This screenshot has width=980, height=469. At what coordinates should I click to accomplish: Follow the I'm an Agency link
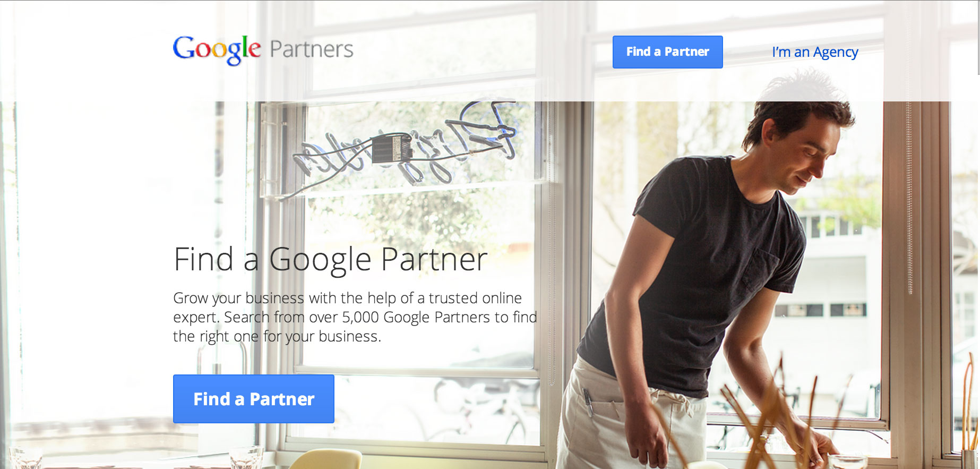pos(815,52)
